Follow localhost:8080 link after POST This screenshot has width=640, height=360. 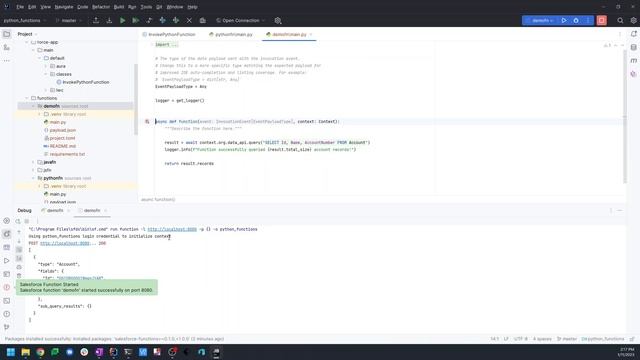point(64,243)
